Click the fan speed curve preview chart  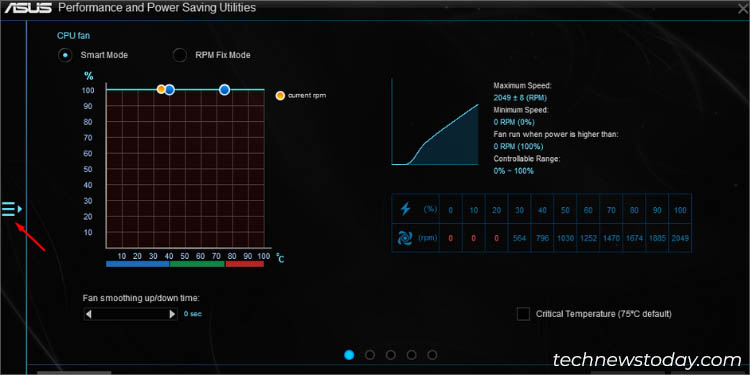pyautogui.click(x=435, y=122)
